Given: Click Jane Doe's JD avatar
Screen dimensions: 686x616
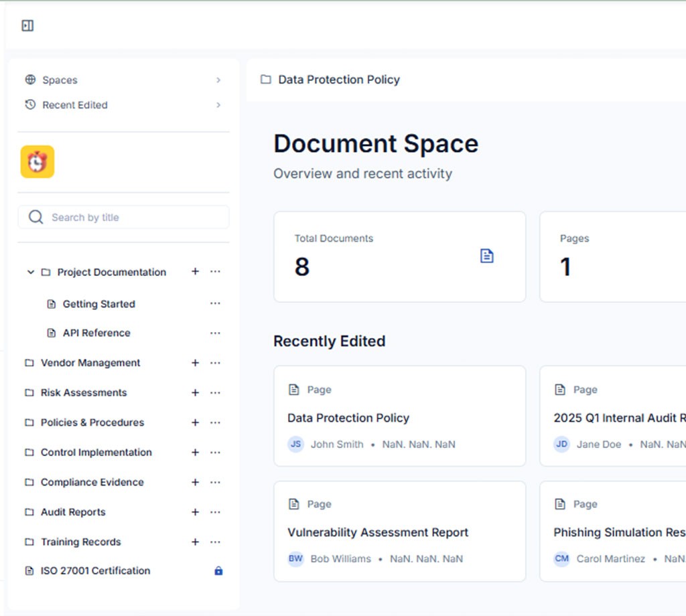Looking at the screenshot, I should pos(562,444).
